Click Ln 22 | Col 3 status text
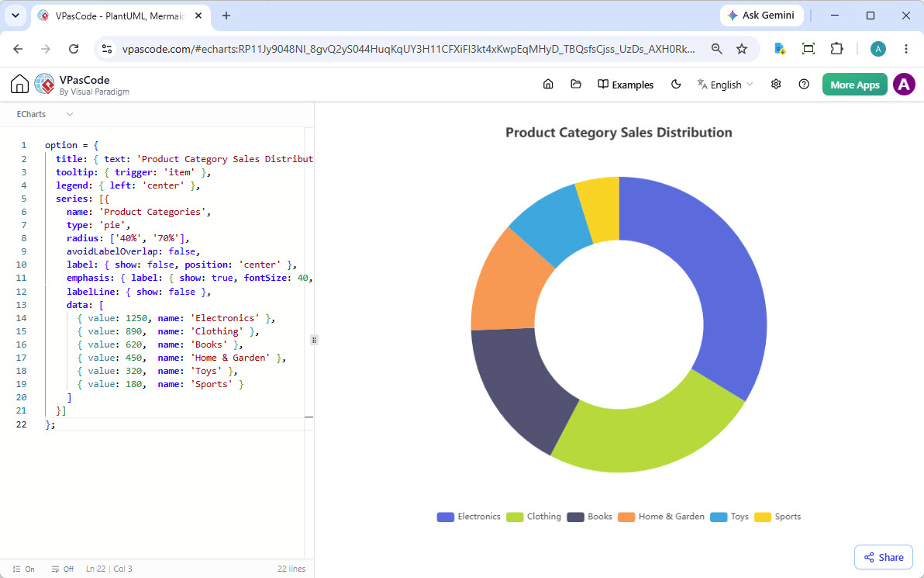924x578 pixels. 109,569
